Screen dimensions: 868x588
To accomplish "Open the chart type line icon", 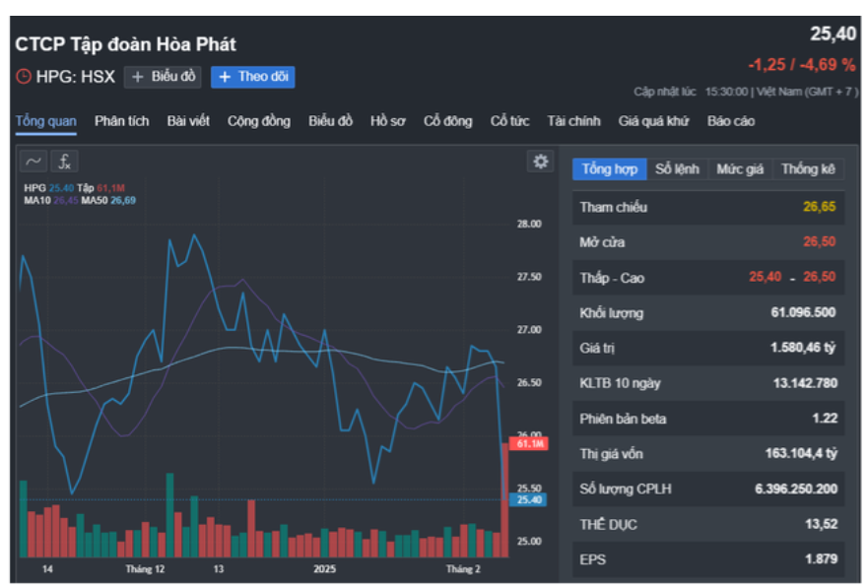I will (x=33, y=162).
